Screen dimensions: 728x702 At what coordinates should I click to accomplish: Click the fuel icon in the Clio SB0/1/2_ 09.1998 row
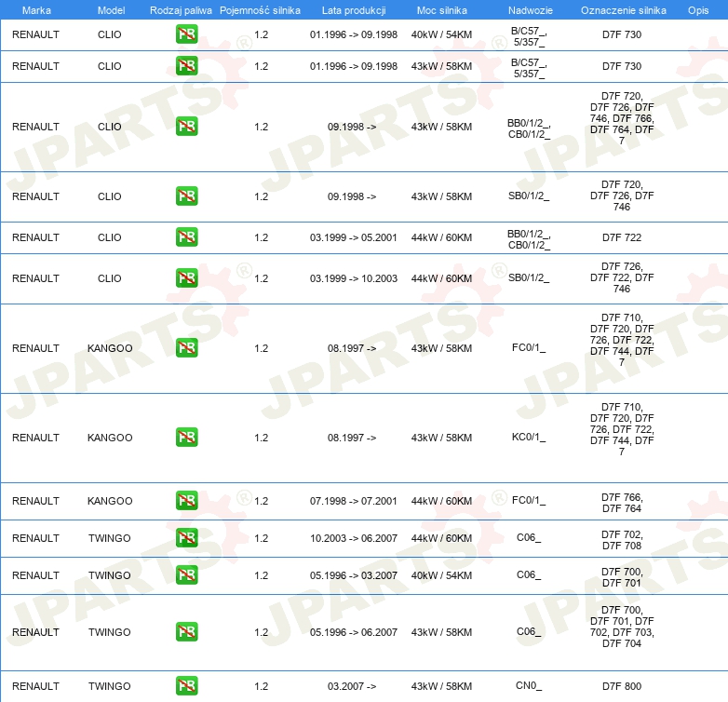point(186,196)
